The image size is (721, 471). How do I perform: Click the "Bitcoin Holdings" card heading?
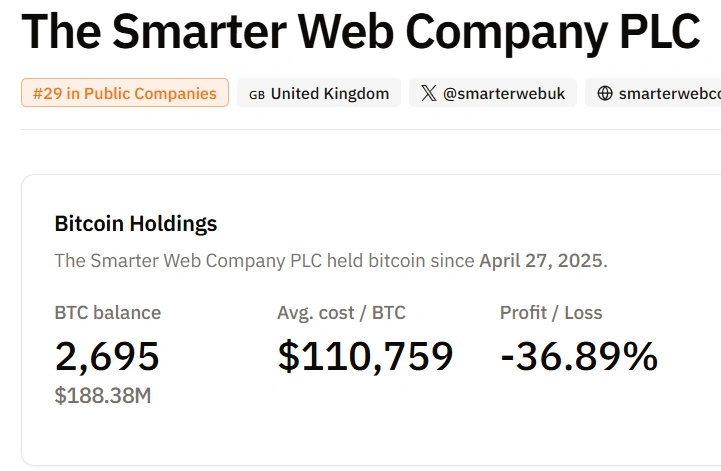(135, 223)
